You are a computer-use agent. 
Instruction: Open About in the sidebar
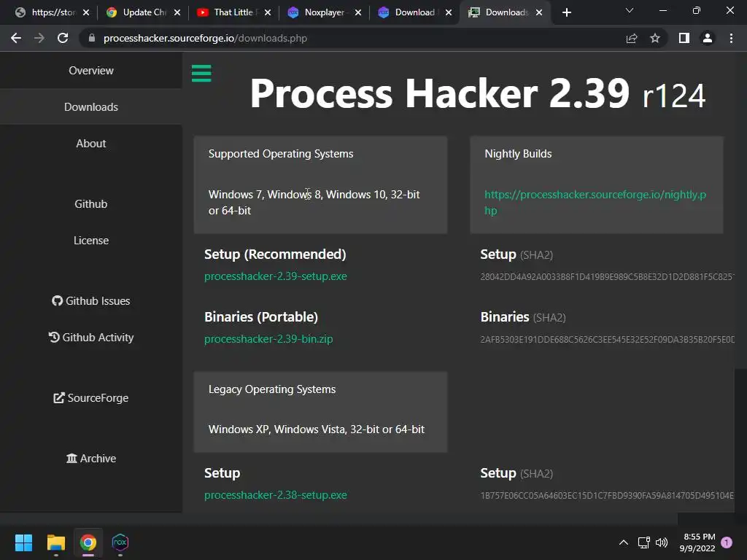pyautogui.click(x=91, y=144)
